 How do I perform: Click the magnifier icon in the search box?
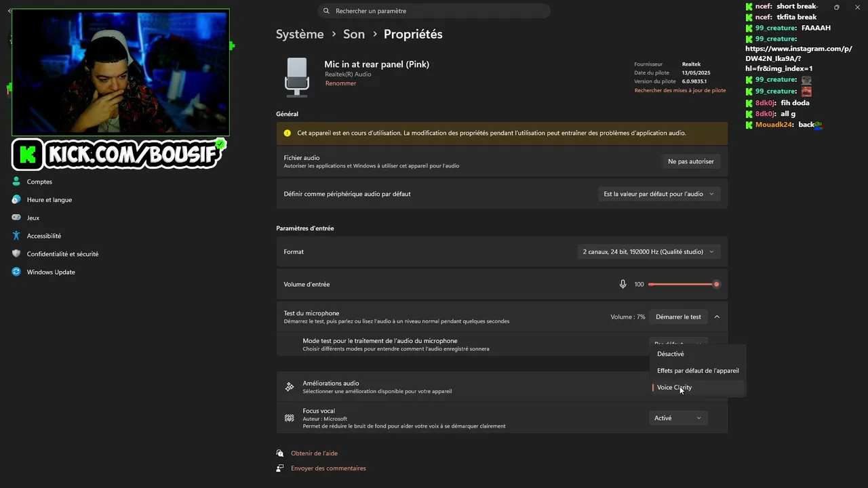326,11
